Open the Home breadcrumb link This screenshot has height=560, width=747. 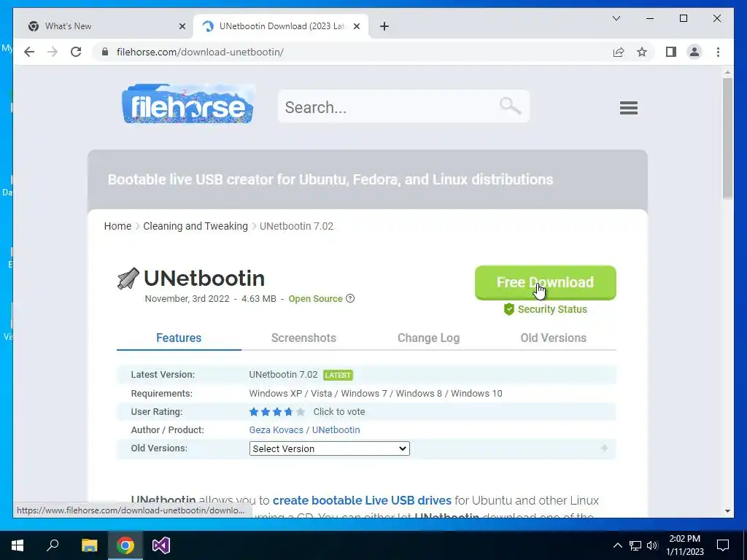[x=117, y=226]
